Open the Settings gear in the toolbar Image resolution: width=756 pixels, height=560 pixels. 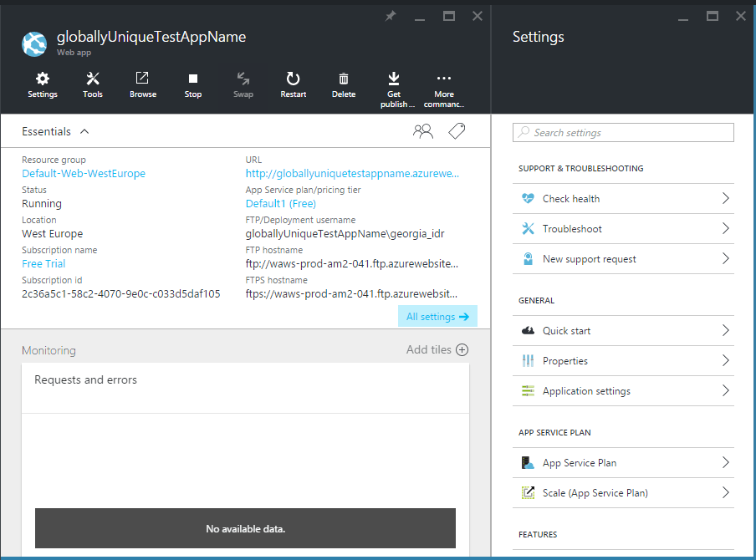click(43, 84)
